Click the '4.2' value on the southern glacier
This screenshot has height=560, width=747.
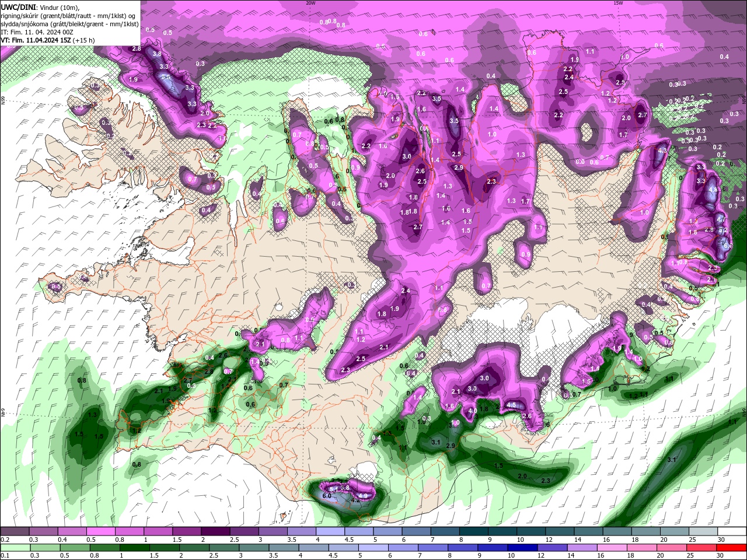[x=355, y=501]
